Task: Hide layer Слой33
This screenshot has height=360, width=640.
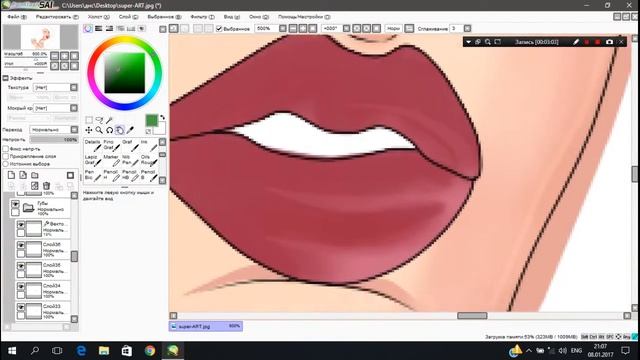Action: pos(21,307)
